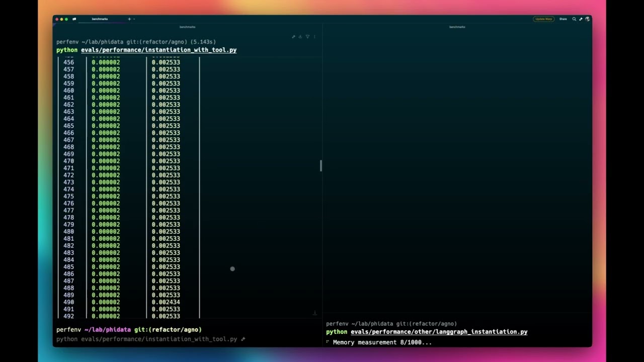Click 0.000002 value in row 483
Image resolution: width=644 pixels, height=362 pixels.
(106, 253)
